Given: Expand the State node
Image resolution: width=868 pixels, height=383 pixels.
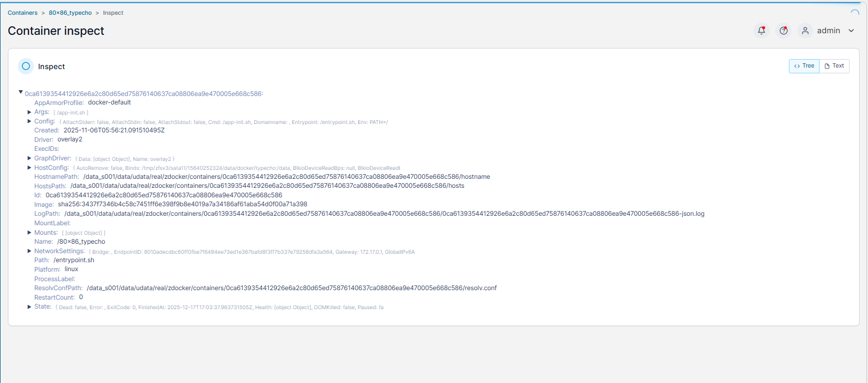Looking at the screenshot, I should [30, 307].
